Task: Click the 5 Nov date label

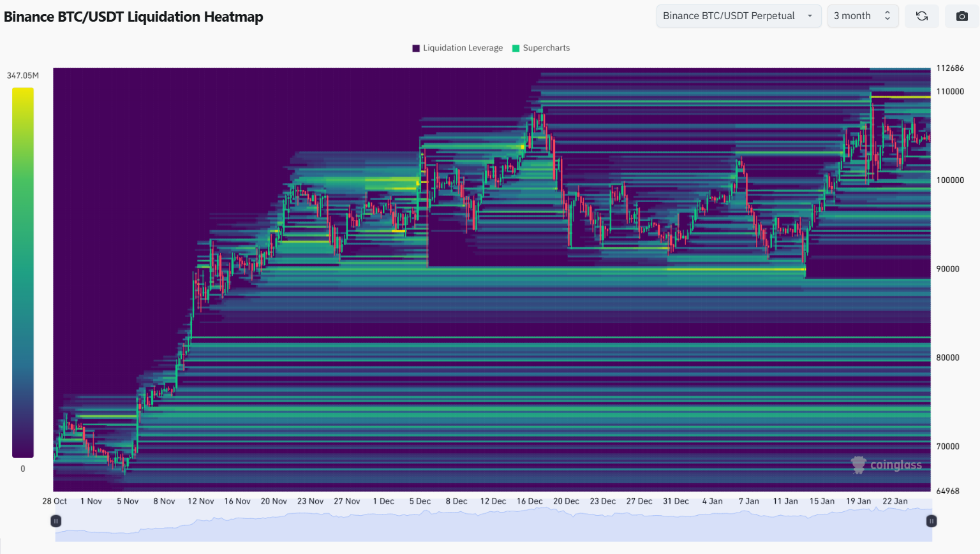Action: click(x=128, y=501)
